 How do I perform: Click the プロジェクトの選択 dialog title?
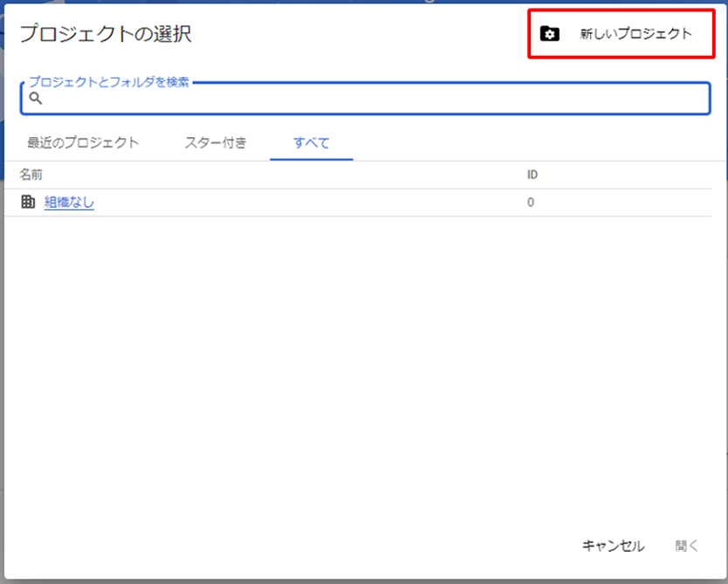pos(106,34)
